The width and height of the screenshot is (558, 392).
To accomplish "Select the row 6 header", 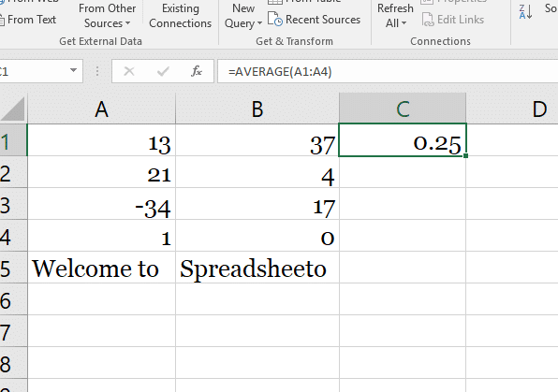I will [13, 299].
